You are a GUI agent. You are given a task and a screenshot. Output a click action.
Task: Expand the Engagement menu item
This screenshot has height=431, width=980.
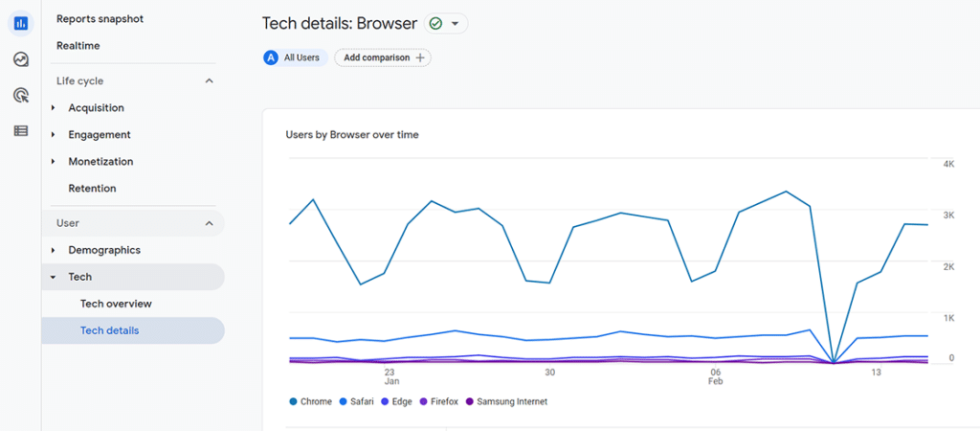[54, 135]
